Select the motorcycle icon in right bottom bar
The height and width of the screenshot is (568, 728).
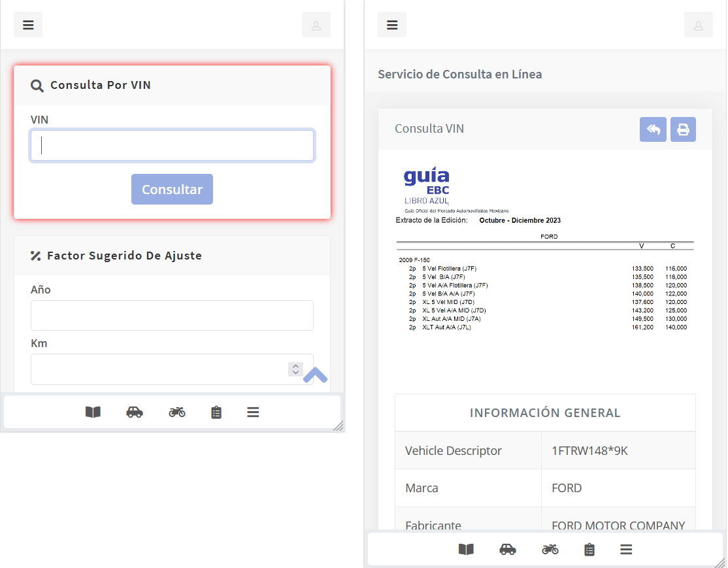[x=550, y=549]
